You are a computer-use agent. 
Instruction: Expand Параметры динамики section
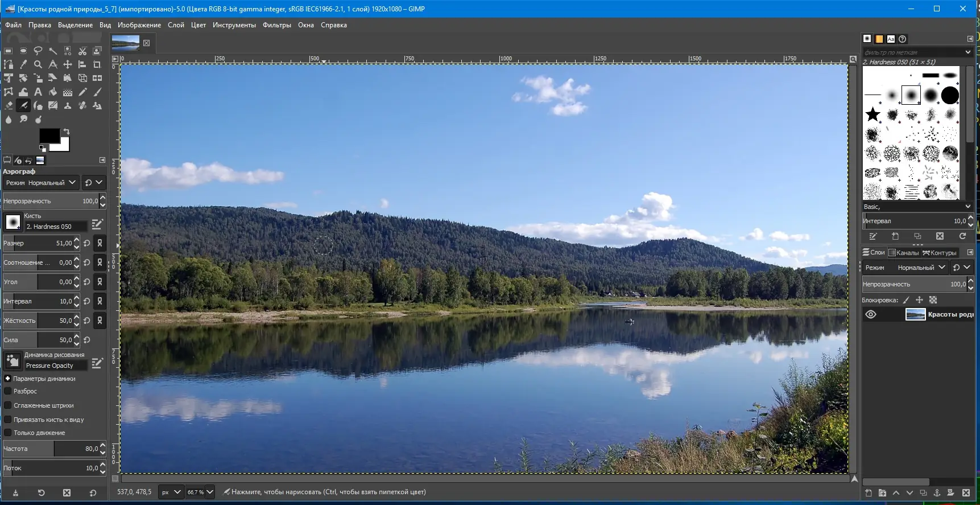point(8,379)
